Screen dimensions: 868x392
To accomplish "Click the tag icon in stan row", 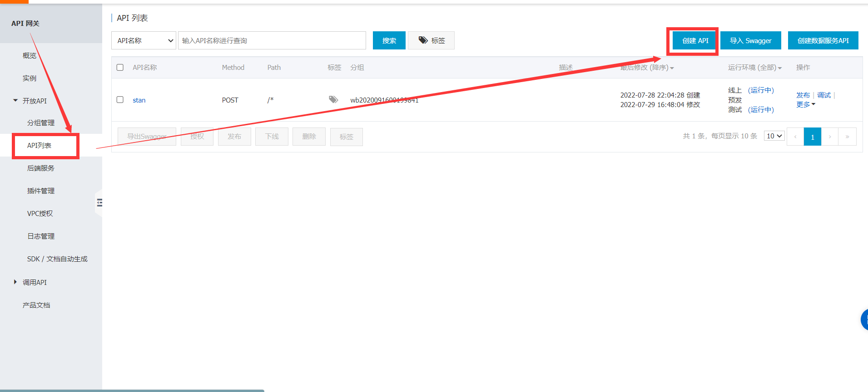I will 333,99.
